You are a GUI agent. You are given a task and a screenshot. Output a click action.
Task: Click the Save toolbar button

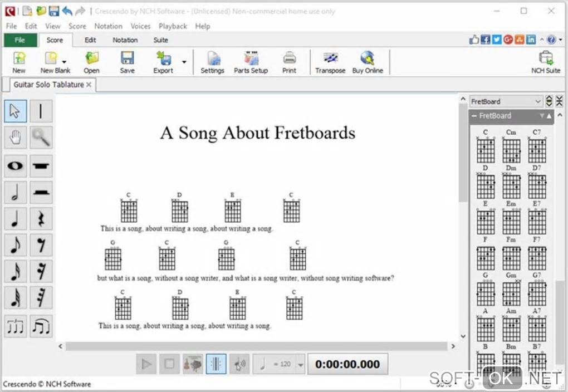click(127, 62)
